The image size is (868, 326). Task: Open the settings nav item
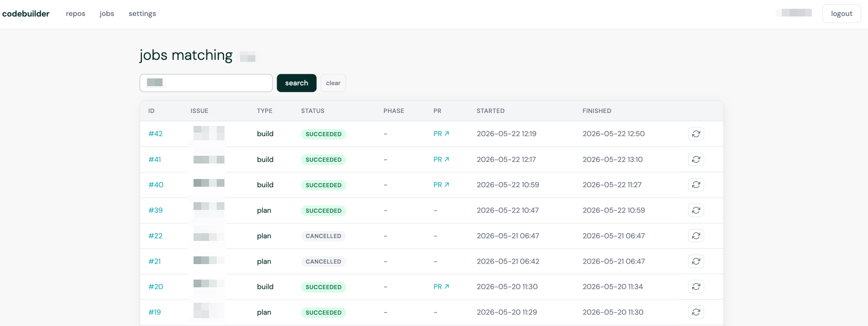pyautogui.click(x=142, y=13)
